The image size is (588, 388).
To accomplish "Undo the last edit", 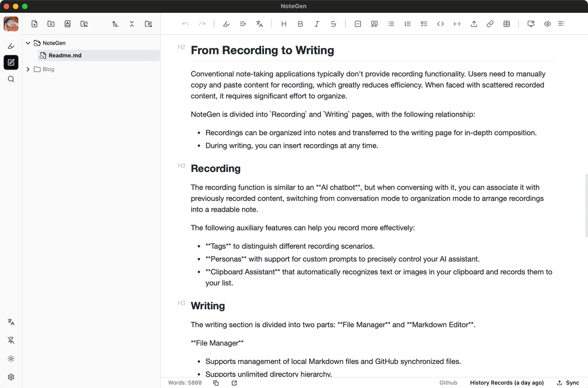I will (x=185, y=24).
